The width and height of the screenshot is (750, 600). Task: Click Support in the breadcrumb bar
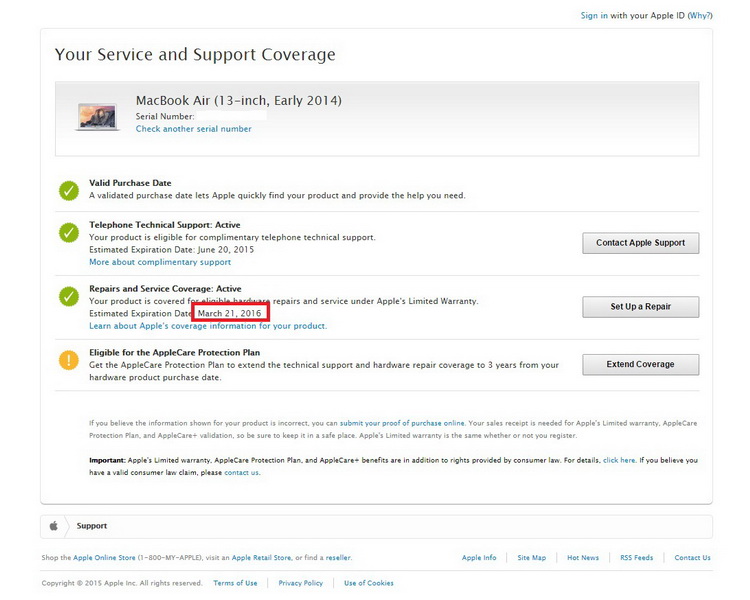(92, 526)
